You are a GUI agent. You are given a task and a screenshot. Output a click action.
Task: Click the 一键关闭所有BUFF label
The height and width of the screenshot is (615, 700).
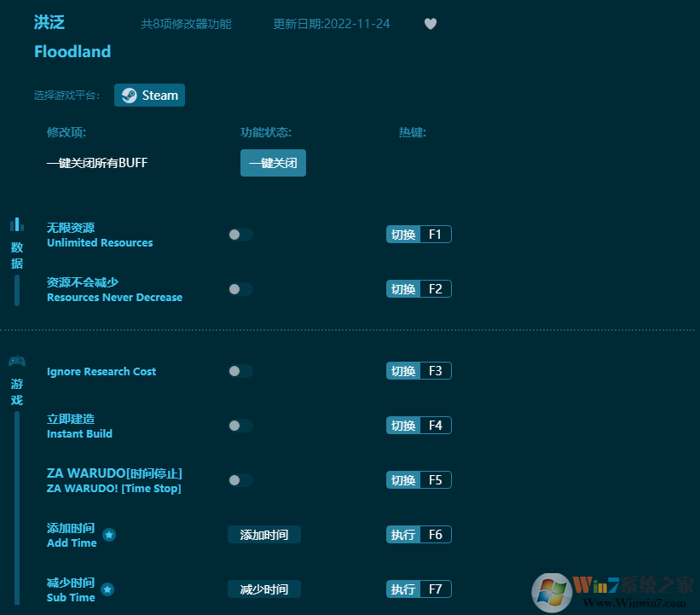coord(97,163)
